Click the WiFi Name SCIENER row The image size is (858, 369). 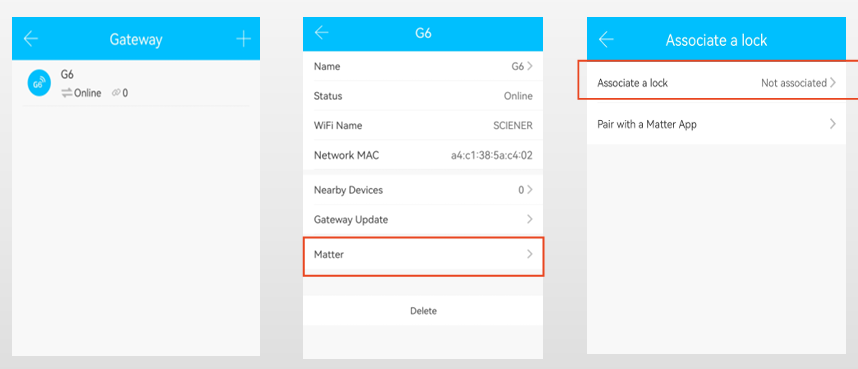click(x=423, y=125)
